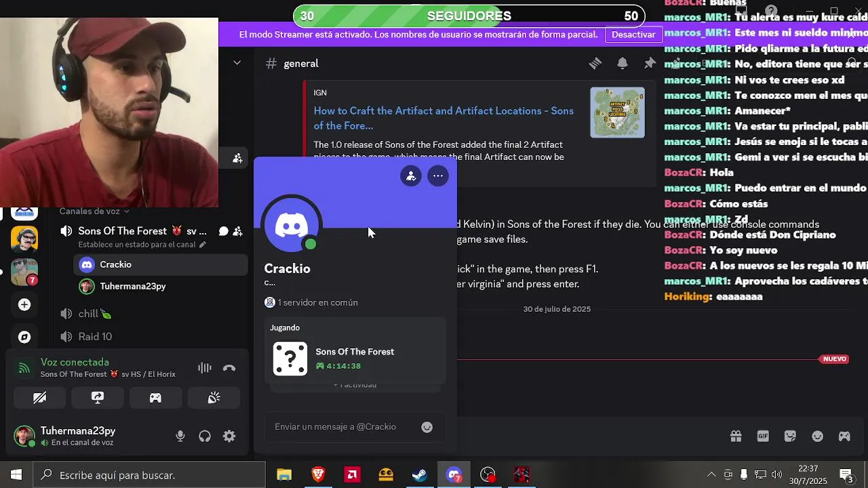Screen dimensions: 868x488
Task: Select Sons Of The Forest voice channel
Action: pos(142,231)
